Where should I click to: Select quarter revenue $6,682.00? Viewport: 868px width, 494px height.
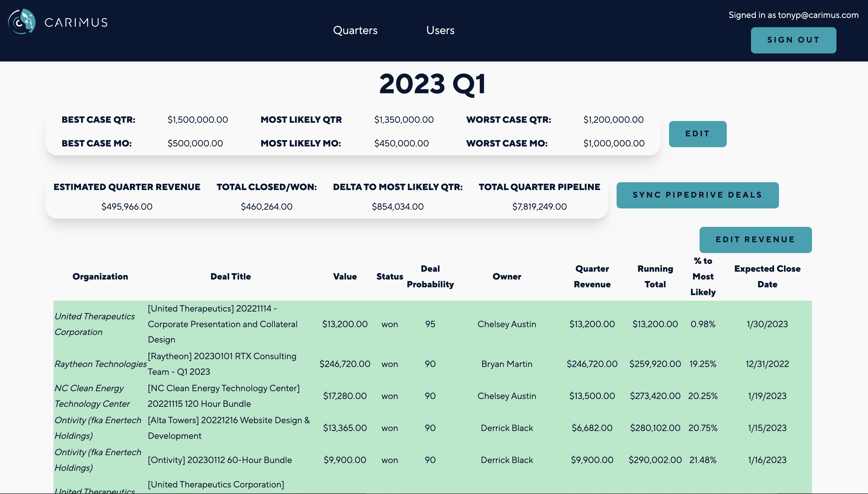tap(592, 428)
